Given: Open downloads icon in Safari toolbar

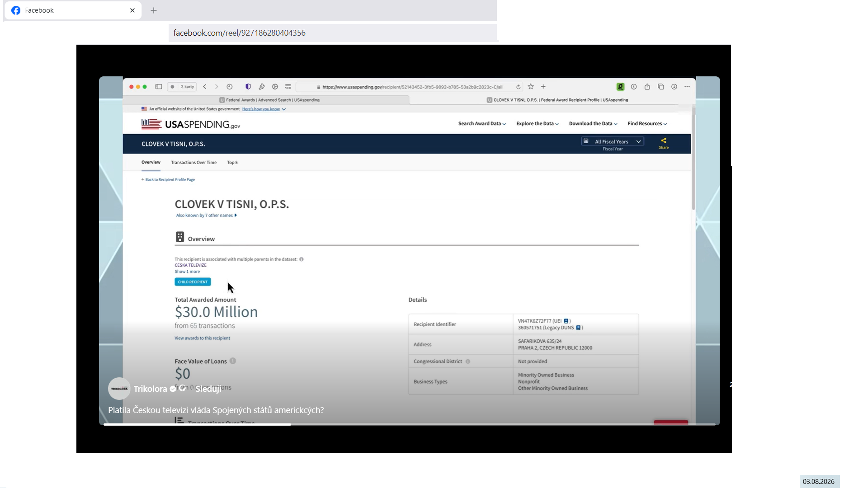Looking at the screenshot, I should [674, 87].
